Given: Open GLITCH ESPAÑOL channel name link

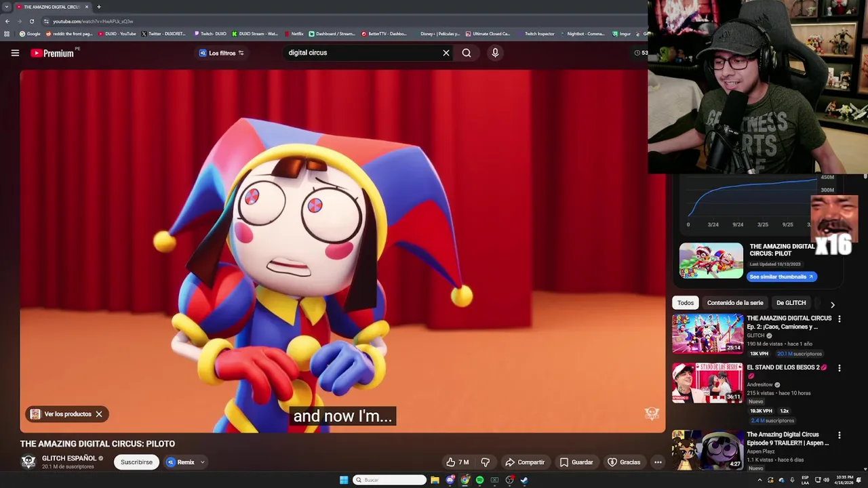Looking at the screenshot, I should coord(69,458).
